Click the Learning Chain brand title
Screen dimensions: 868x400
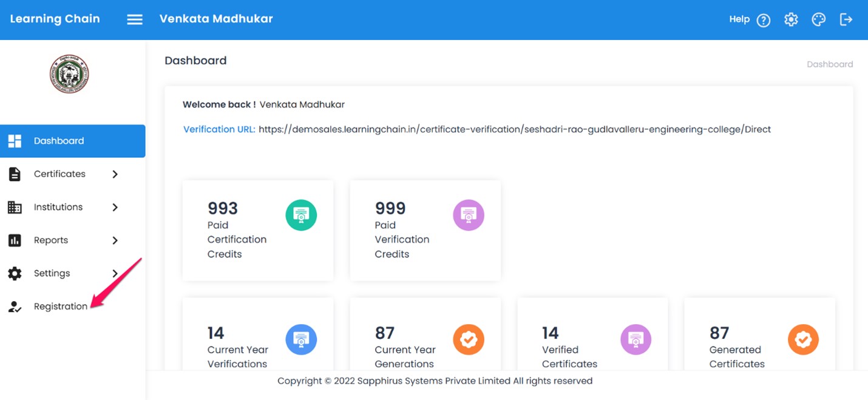[55, 19]
